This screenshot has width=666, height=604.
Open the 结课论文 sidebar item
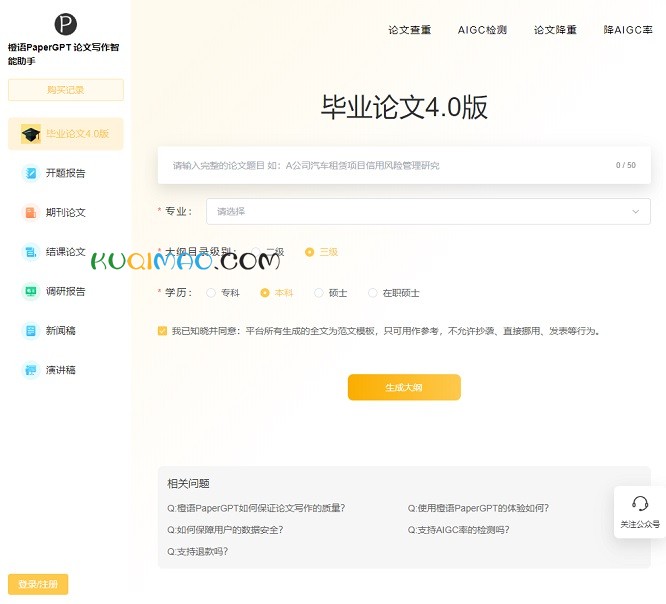pos(65,252)
